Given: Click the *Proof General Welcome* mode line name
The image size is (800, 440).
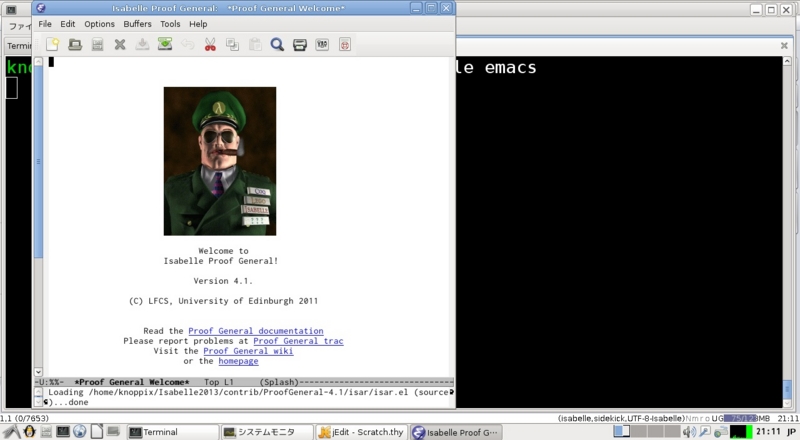Looking at the screenshot, I should 132,382.
